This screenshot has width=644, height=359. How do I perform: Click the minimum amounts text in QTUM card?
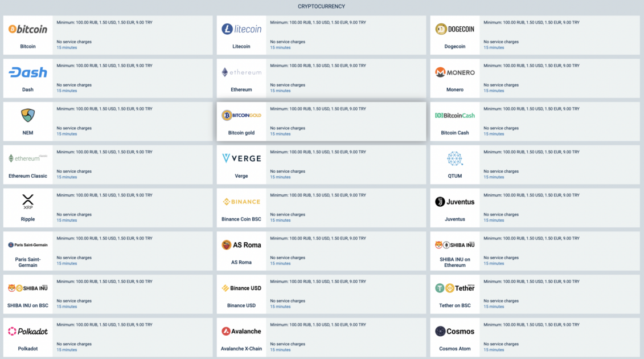pos(531,152)
